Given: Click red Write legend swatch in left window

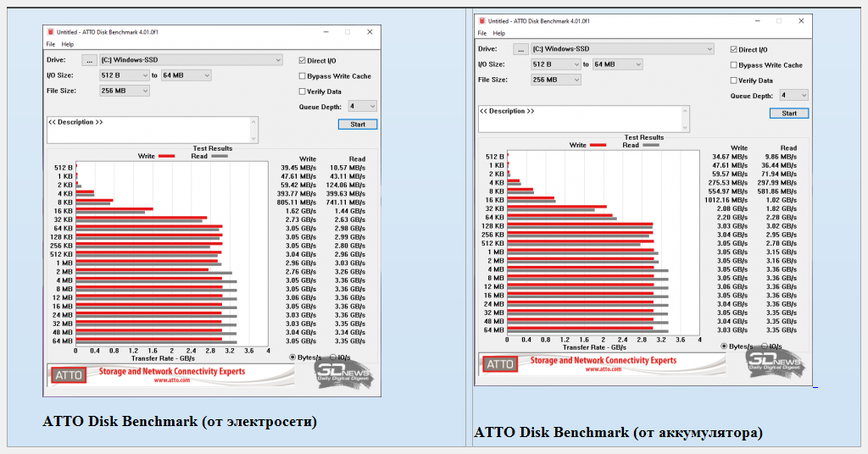Looking at the screenshot, I should click(167, 156).
